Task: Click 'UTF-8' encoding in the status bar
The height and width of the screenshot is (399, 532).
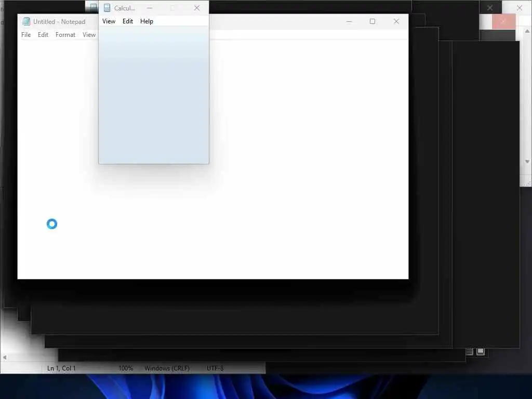Action: click(215, 368)
